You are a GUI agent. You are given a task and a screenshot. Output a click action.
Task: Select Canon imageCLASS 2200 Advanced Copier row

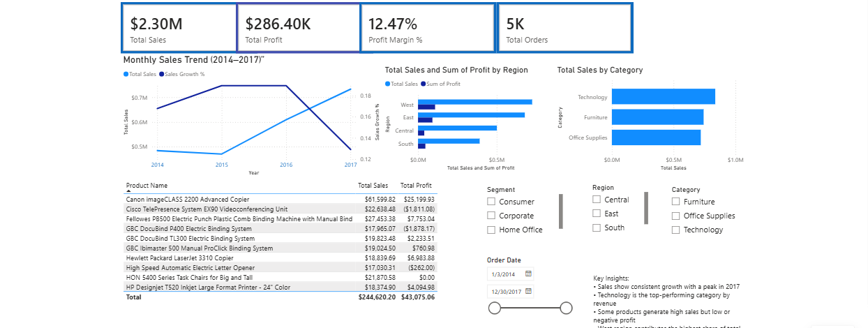click(x=280, y=199)
